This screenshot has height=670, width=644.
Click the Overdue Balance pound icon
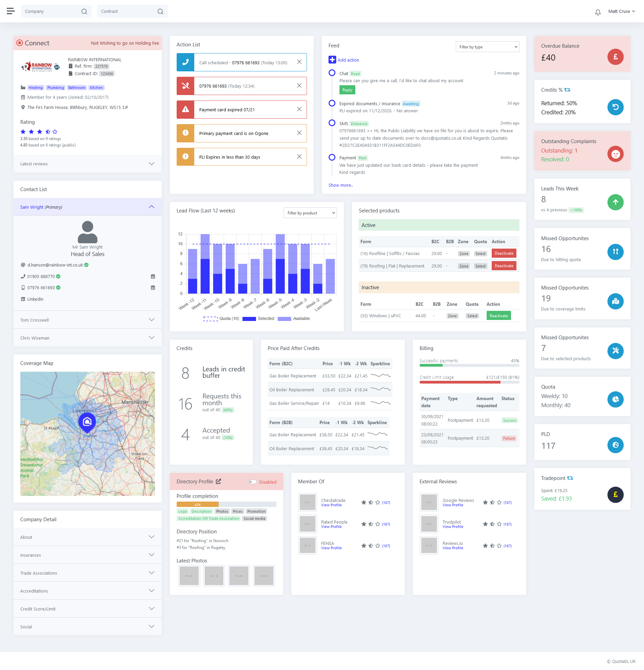coord(615,57)
